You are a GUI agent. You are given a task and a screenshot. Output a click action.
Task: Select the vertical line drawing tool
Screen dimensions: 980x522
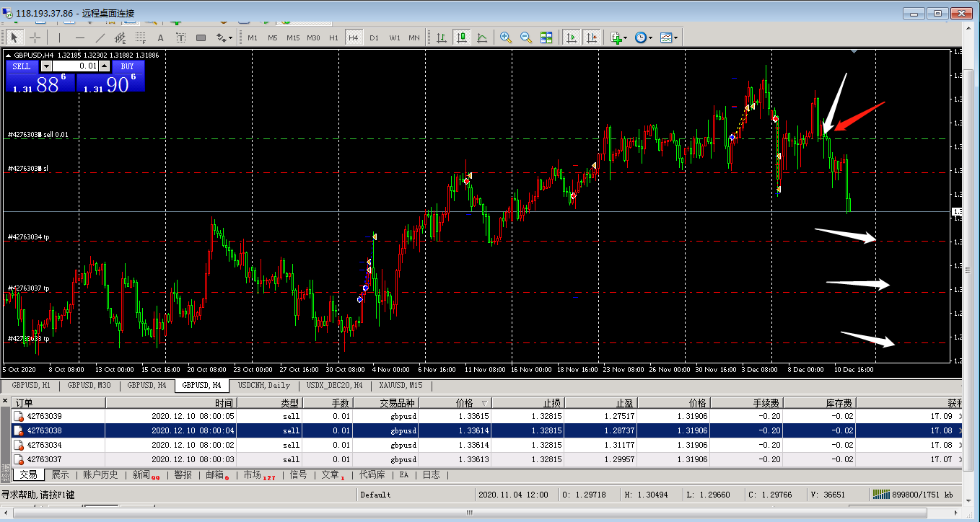[x=59, y=37]
